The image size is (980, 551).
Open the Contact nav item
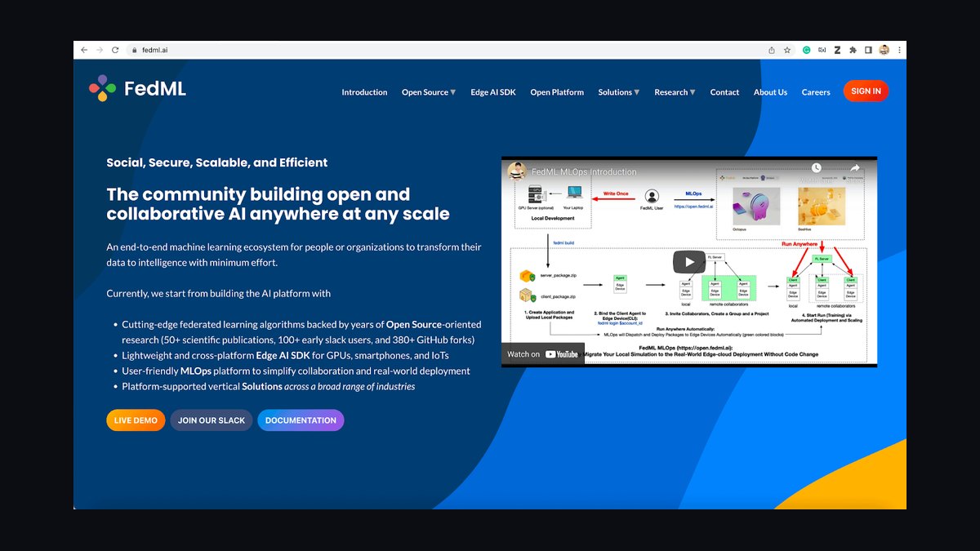[x=724, y=92]
